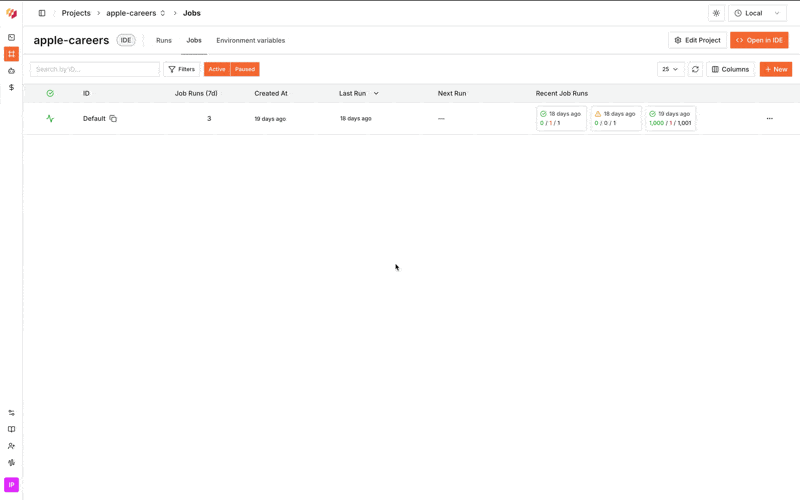Image resolution: width=800 pixels, height=500 pixels.
Task: Click the Next Run column header
Action: [452, 93]
